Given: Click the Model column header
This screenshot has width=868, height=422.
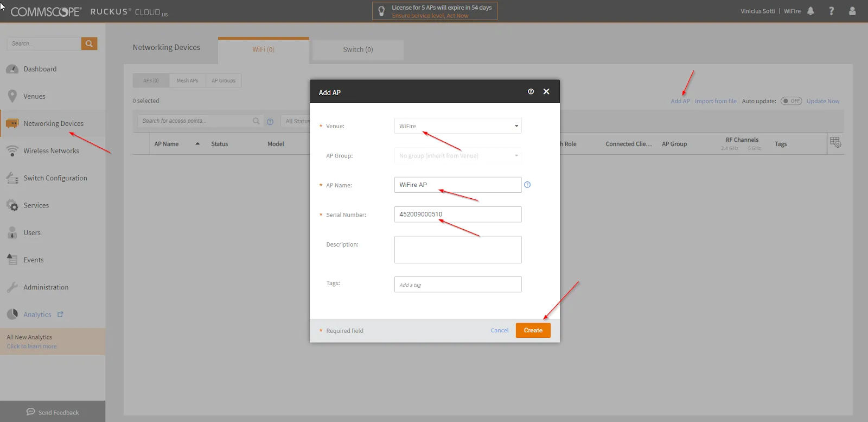Looking at the screenshot, I should 276,144.
